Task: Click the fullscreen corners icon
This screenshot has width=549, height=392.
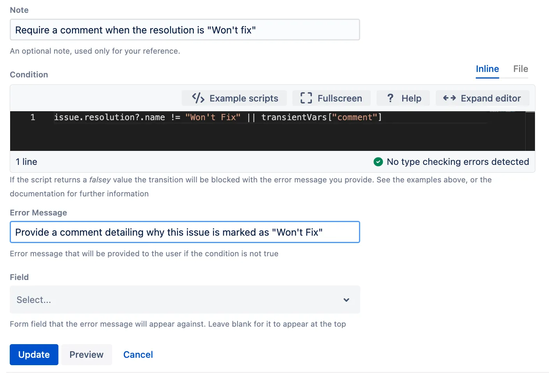Action: click(306, 98)
